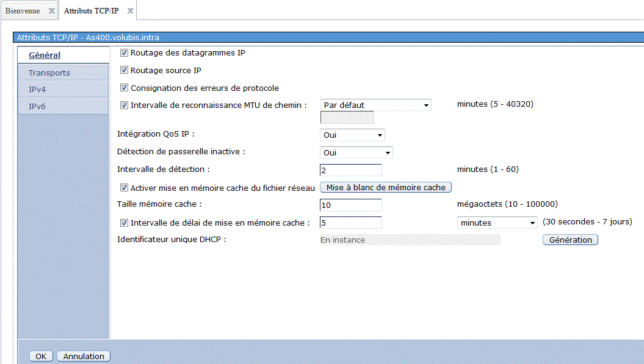This screenshot has width=644, height=364.
Task: Click the 'mégaoctets (10 - 100000)' text
Action: pyautogui.click(x=507, y=204)
